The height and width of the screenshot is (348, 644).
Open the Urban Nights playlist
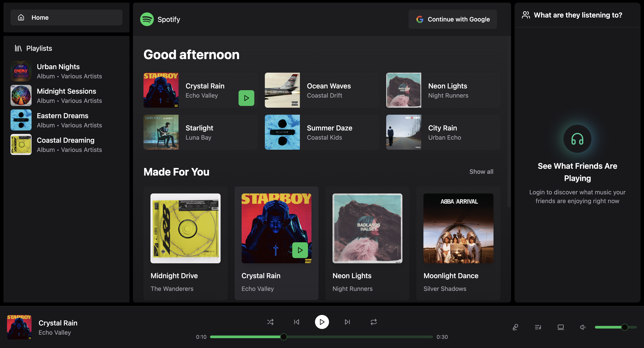pyautogui.click(x=66, y=71)
